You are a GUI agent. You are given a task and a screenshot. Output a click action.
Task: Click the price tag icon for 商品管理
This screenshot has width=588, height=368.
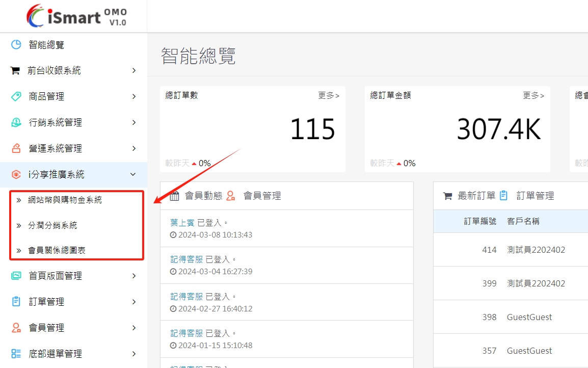pos(16,96)
